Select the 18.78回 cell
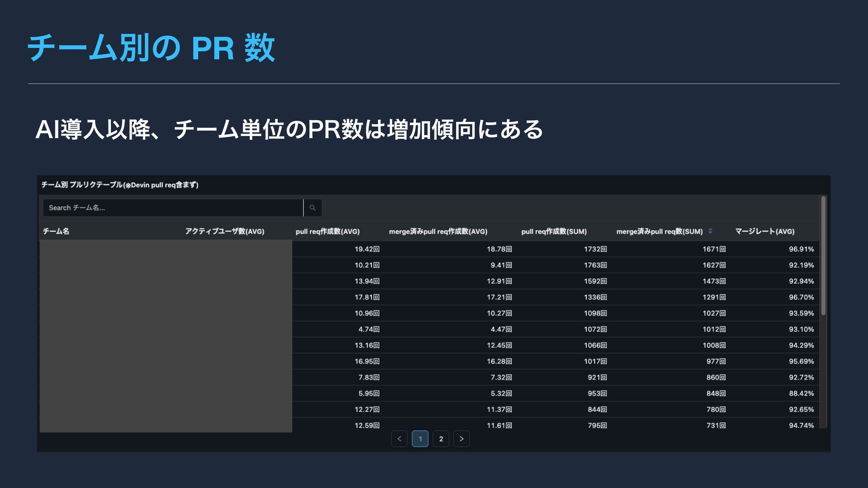Screen dimensions: 868x488 coord(500,249)
